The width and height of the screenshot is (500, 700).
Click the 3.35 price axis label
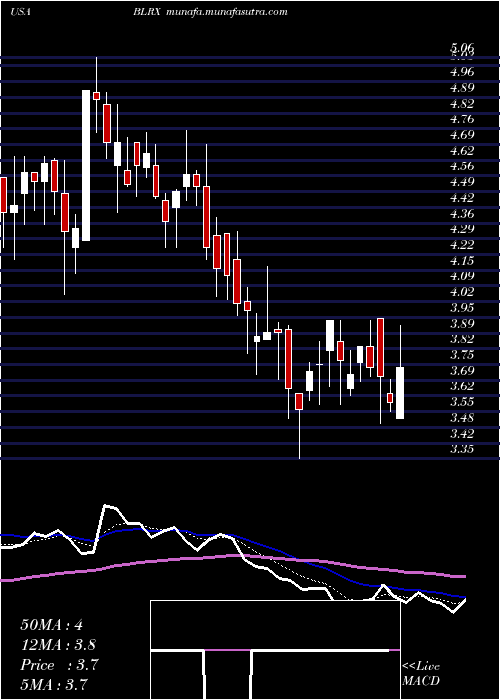tap(462, 449)
